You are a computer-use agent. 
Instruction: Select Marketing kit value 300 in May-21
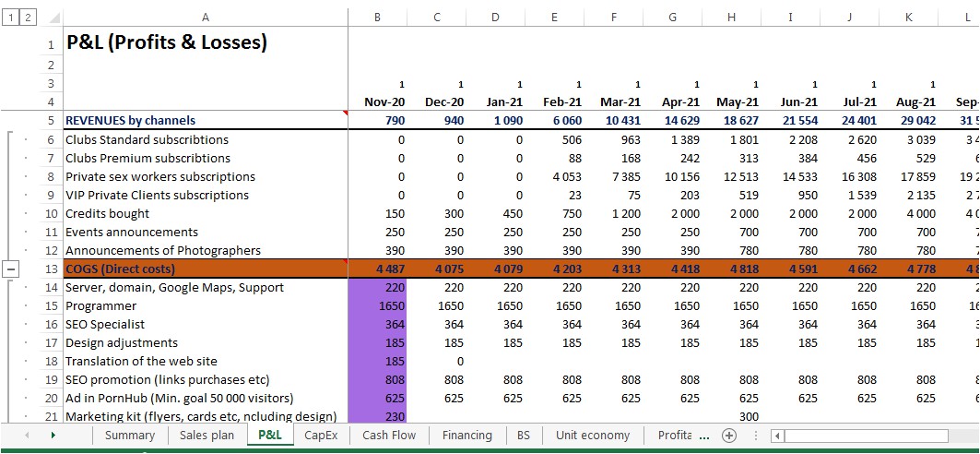[731, 416]
